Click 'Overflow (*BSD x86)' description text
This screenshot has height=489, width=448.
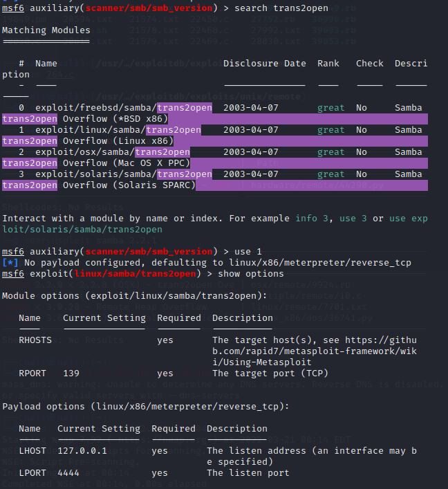click(x=115, y=119)
